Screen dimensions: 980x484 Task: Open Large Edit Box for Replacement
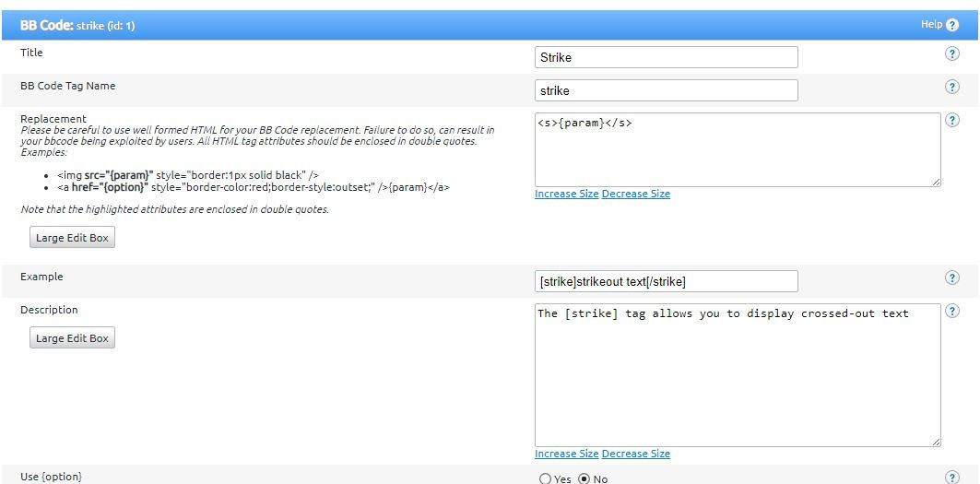pos(73,238)
